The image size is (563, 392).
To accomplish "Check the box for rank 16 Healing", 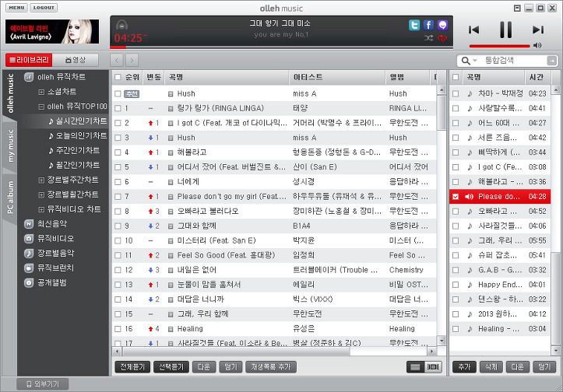I will 118,329.
